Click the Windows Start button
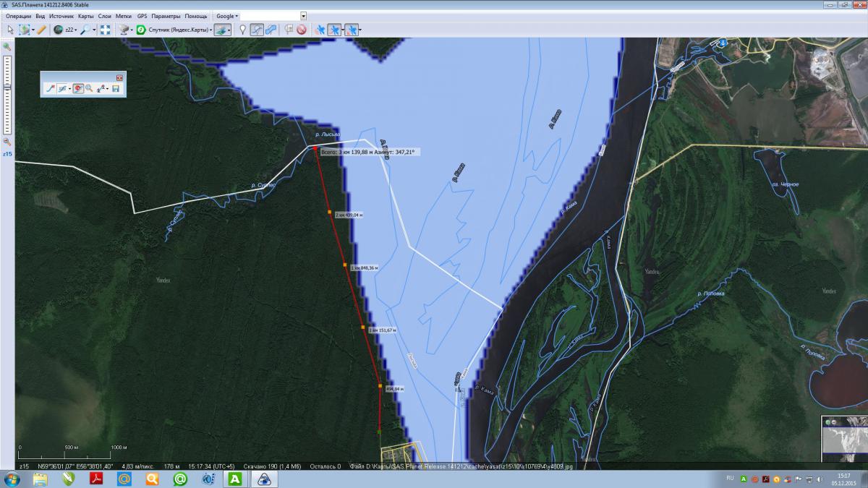The width and height of the screenshot is (868, 488). tap(12, 479)
